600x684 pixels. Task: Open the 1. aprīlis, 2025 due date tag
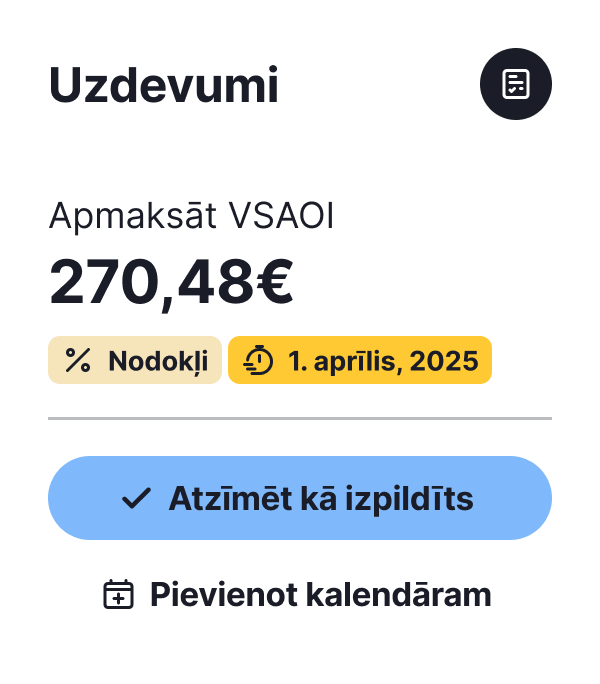tap(360, 361)
